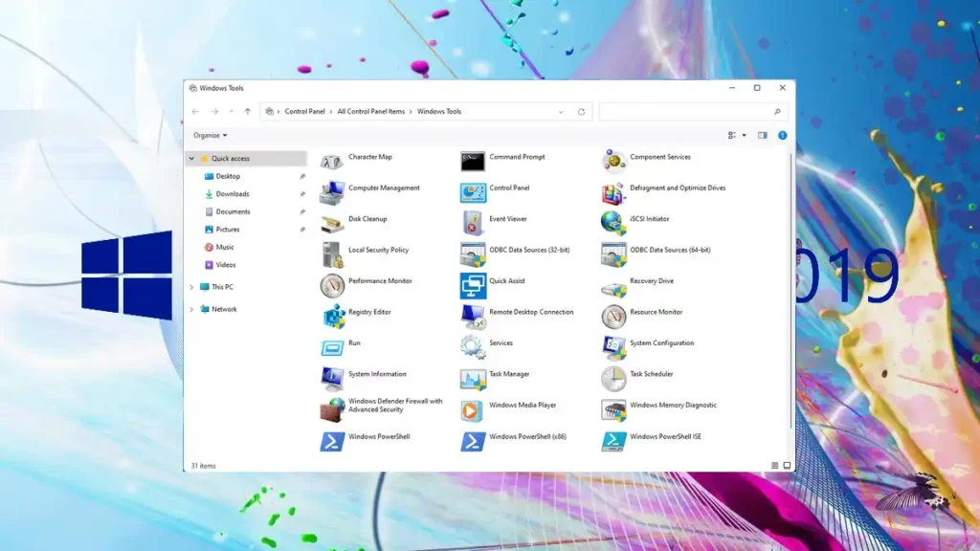Navigate back with the back arrow
The image size is (980, 551).
(x=195, y=112)
